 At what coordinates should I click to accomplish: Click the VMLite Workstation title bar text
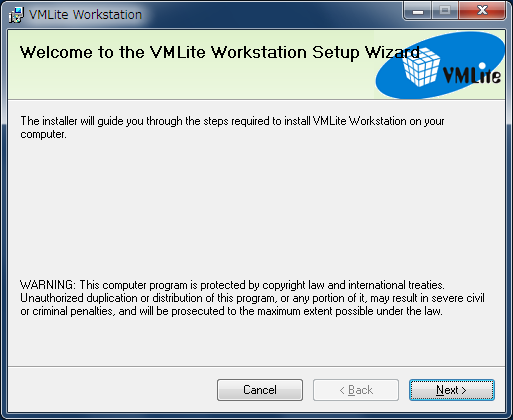pyautogui.click(x=85, y=15)
